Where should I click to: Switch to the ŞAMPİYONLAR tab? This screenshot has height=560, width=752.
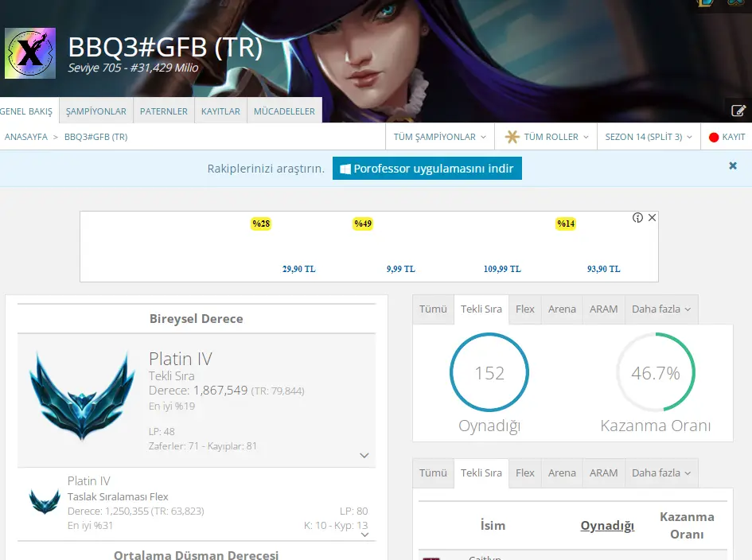(95, 111)
